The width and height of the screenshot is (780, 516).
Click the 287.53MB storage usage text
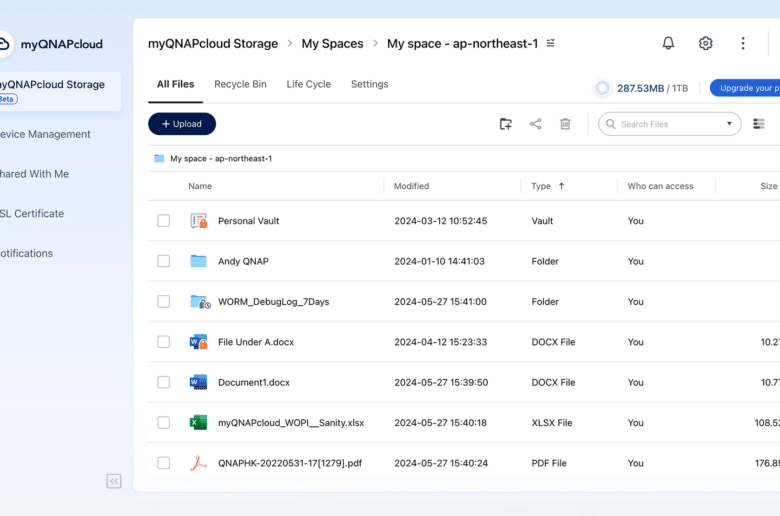(x=640, y=88)
